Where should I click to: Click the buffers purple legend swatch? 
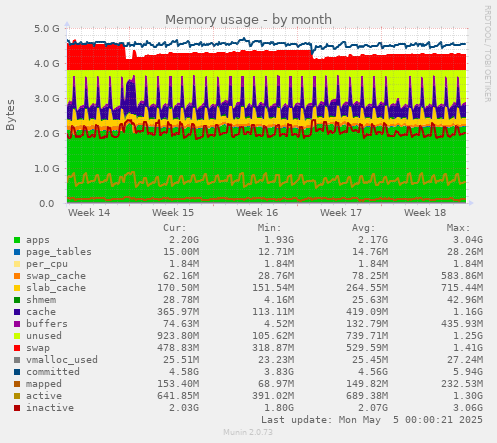17,324
